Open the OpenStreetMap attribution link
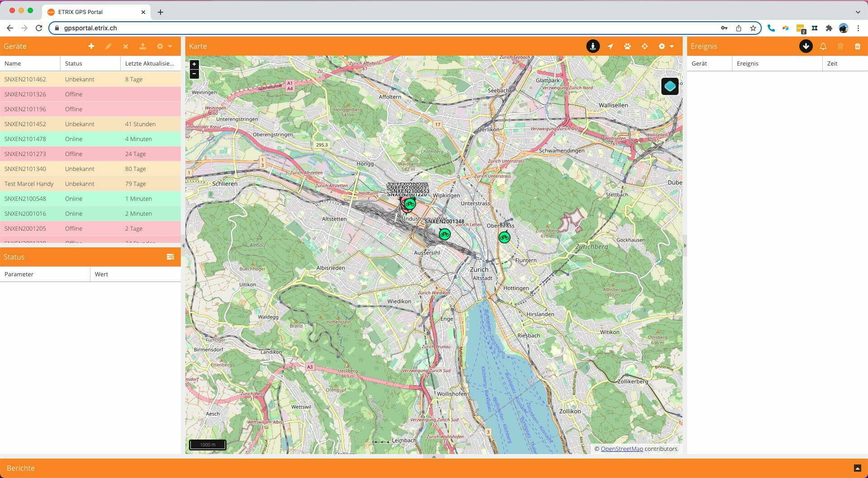Image resolution: width=868 pixels, height=478 pixels. click(x=622, y=449)
